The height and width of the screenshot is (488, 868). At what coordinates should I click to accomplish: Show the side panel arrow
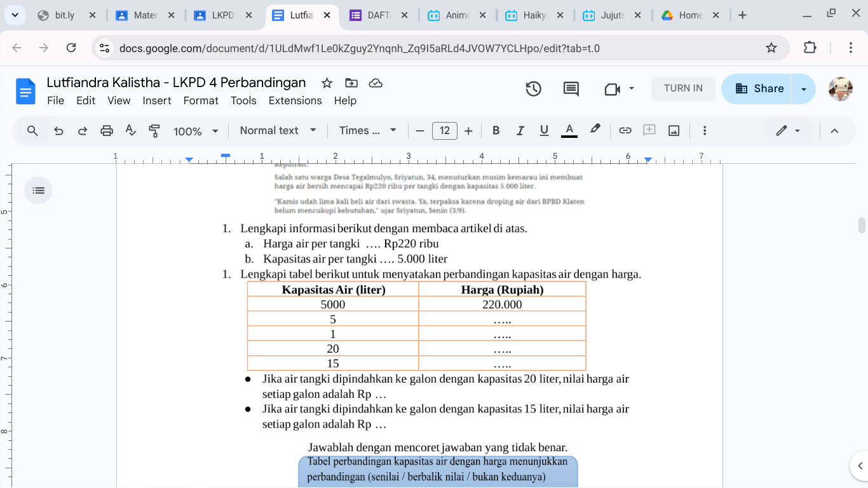point(859,466)
